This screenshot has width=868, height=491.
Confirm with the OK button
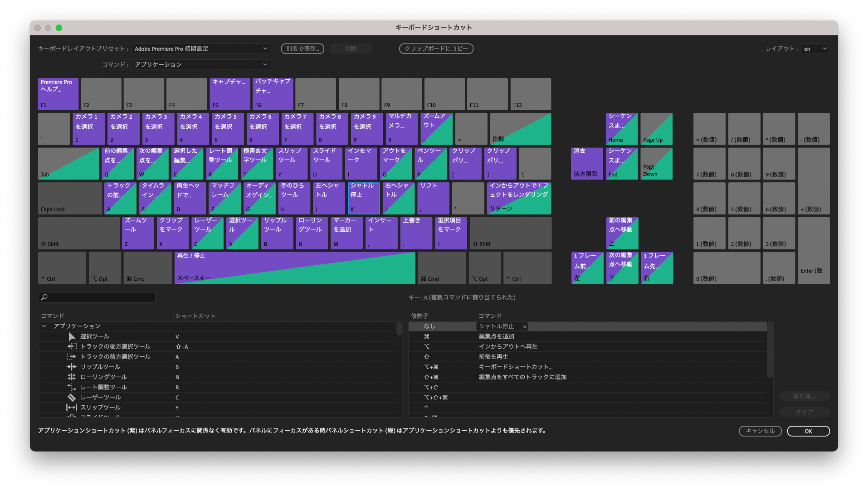pyautogui.click(x=808, y=431)
